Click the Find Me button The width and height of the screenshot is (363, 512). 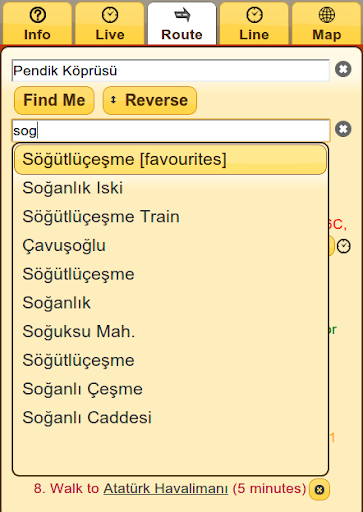point(54,100)
